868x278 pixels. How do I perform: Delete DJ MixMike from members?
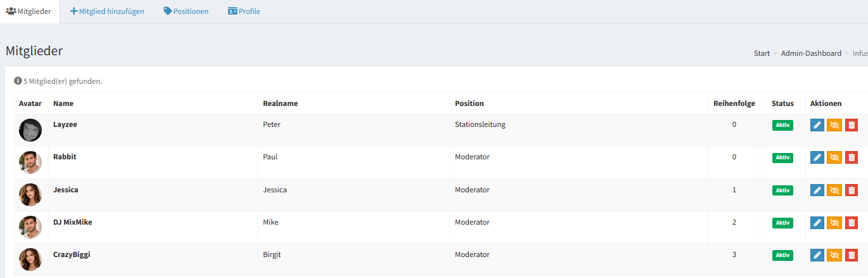click(x=852, y=222)
